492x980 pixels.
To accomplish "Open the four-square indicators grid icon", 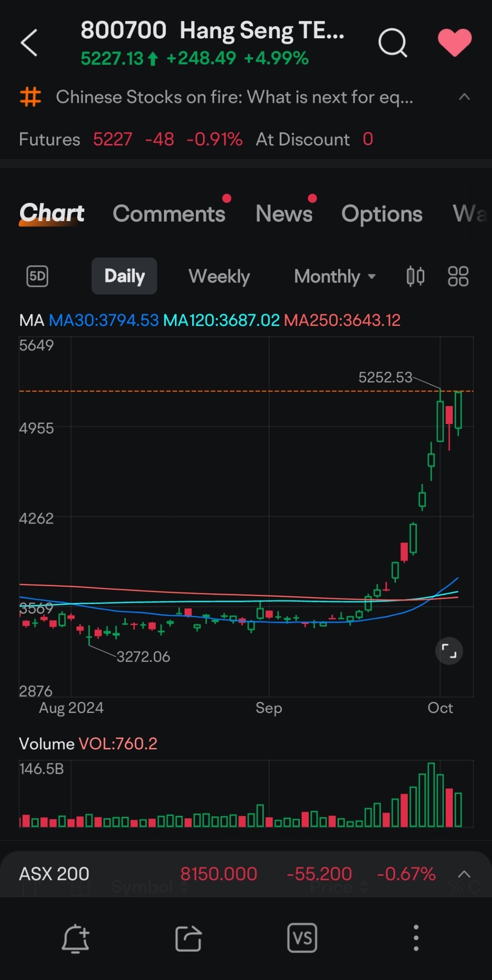I will tap(458, 276).
